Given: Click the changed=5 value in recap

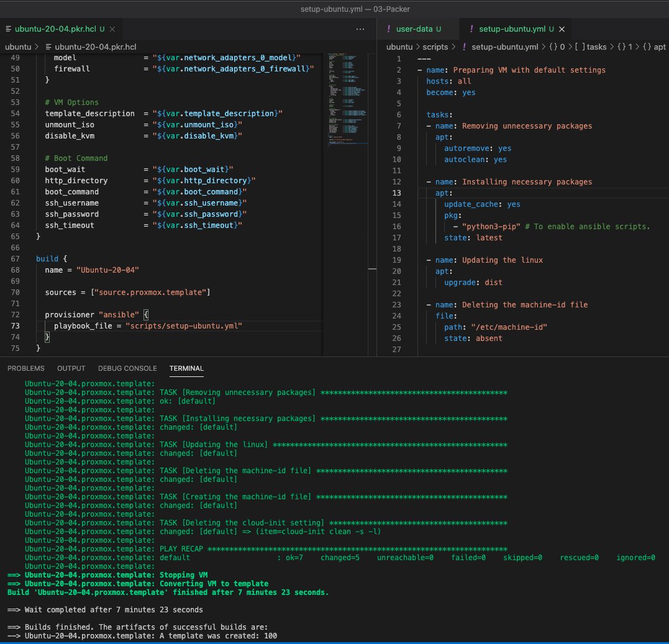Looking at the screenshot, I should click(x=340, y=558).
